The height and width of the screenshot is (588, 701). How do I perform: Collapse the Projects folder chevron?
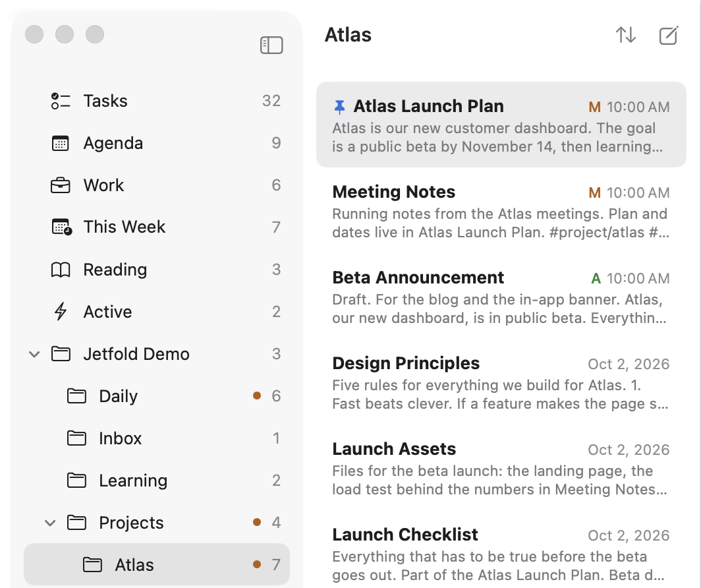pos(51,523)
